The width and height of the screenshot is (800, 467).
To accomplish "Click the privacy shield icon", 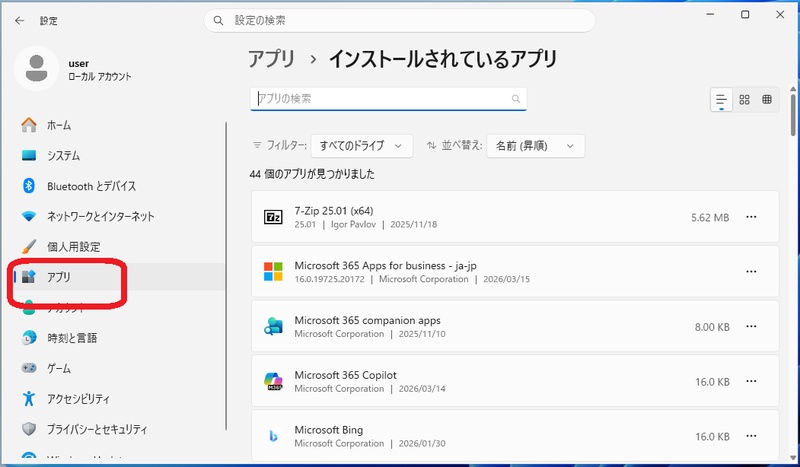I will pos(29,429).
